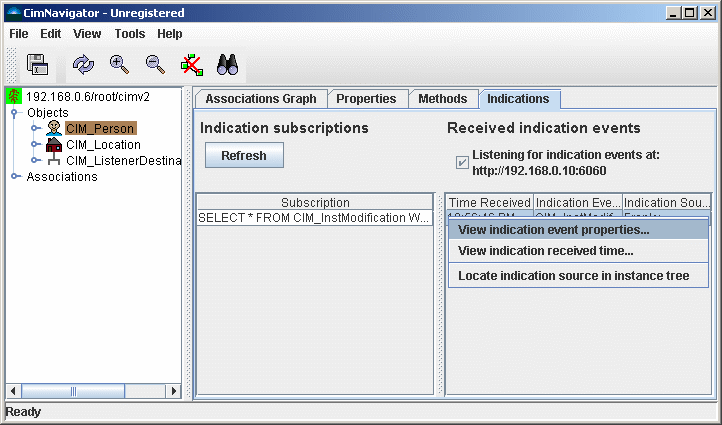Click the green tree root namespace icon
This screenshot has height=425, width=722.
click(x=14, y=96)
